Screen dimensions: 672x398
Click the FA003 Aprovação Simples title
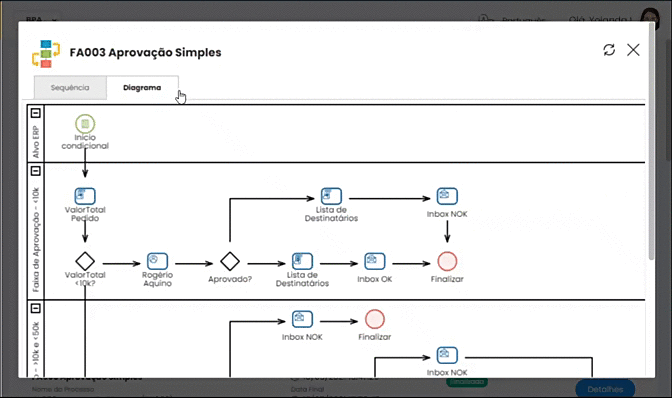[146, 52]
